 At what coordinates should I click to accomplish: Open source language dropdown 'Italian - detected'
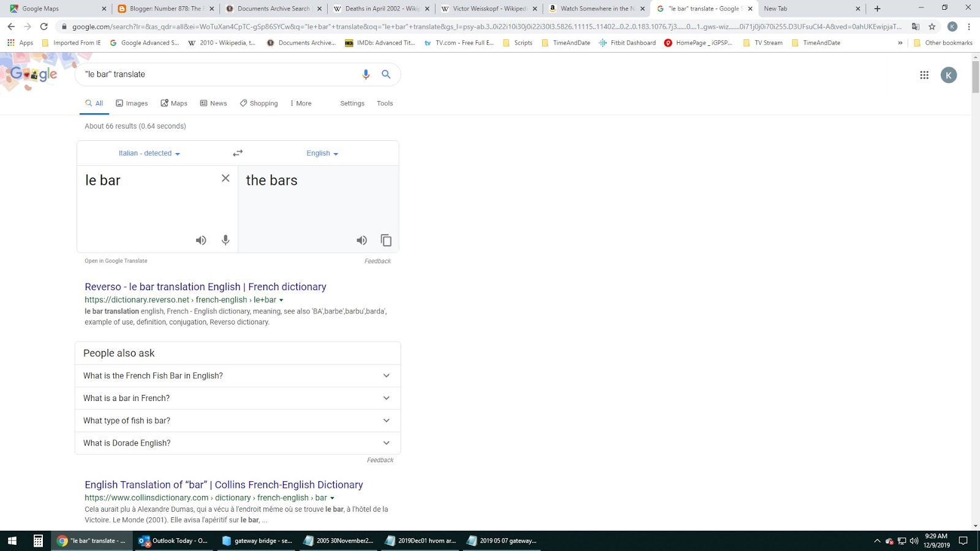[x=149, y=154]
